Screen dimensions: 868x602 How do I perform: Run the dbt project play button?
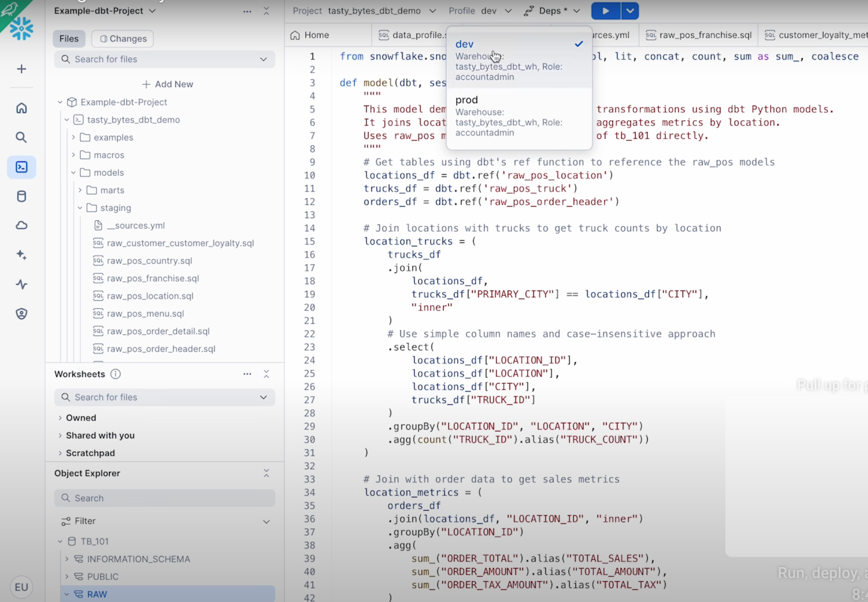[606, 11]
